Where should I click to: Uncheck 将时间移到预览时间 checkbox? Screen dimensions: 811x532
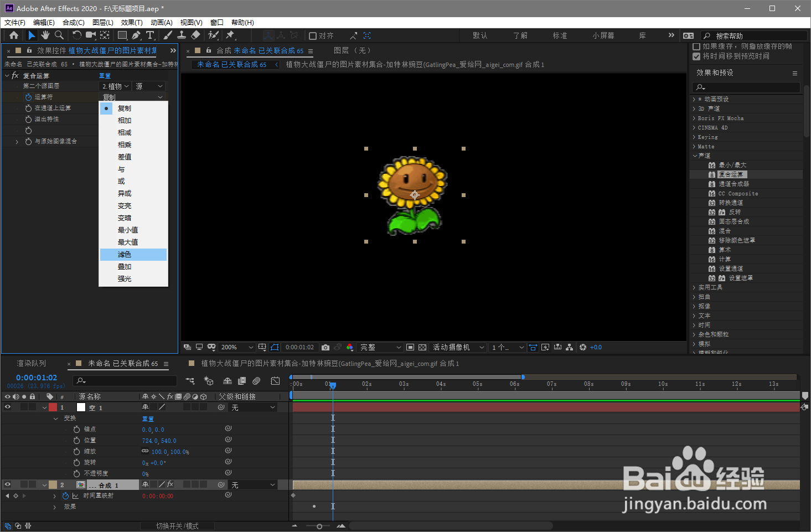[x=696, y=56]
